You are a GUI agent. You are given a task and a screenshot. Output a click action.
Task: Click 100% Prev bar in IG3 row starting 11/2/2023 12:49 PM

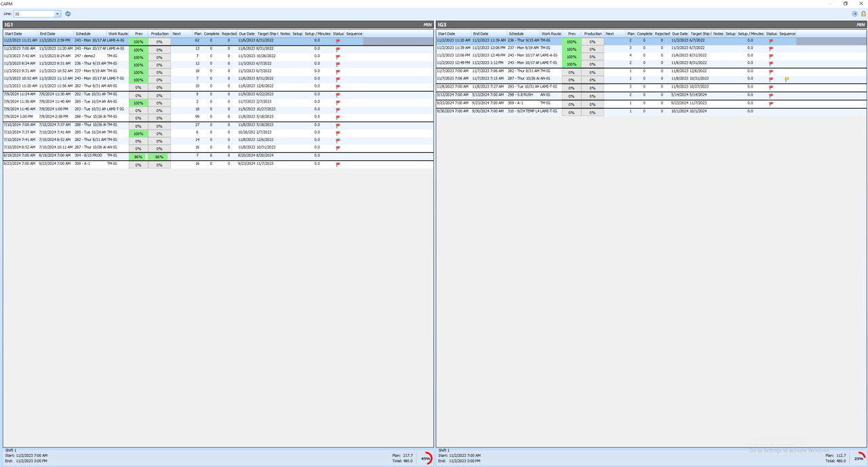click(x=572, y=64)
